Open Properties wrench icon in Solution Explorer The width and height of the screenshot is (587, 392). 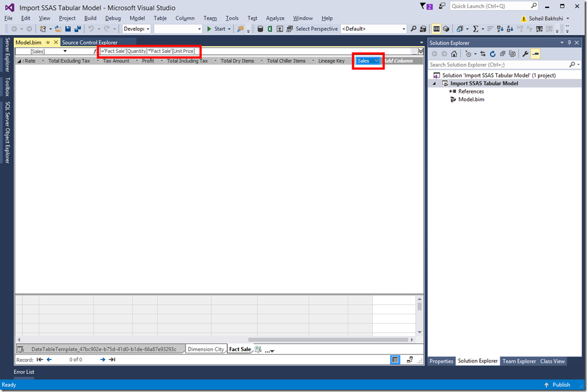tap(525, 54)
